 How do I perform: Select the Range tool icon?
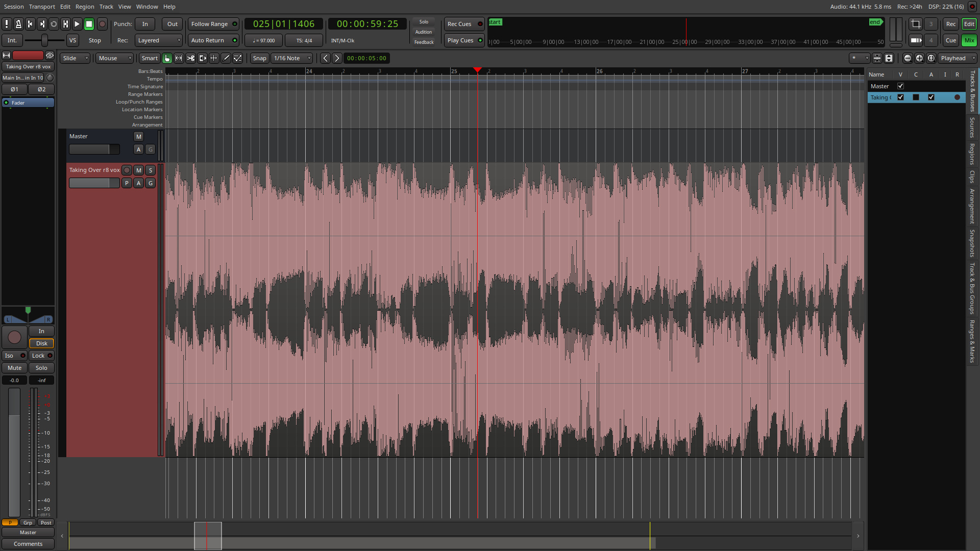[179, 58]
